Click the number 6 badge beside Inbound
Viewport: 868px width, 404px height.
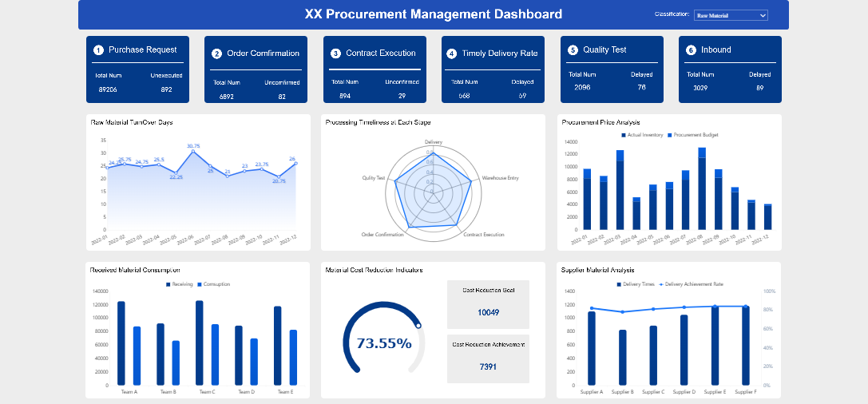coord(691,50)
